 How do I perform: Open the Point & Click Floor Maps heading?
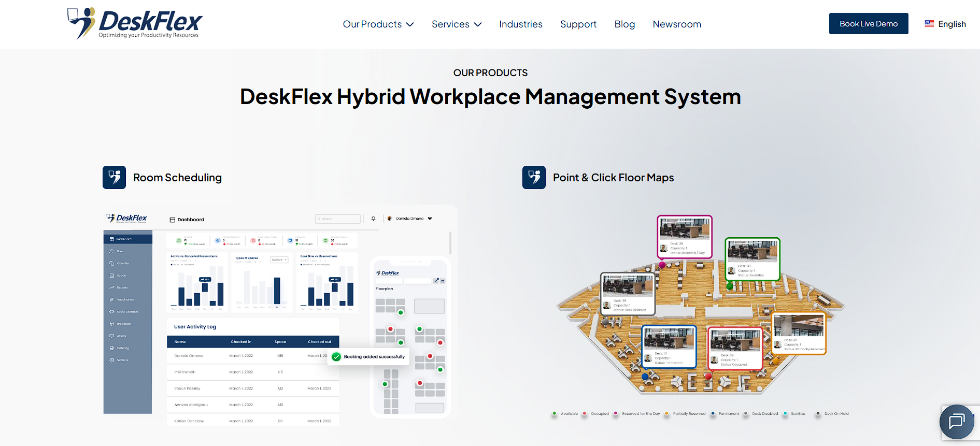tap(614, 178)
